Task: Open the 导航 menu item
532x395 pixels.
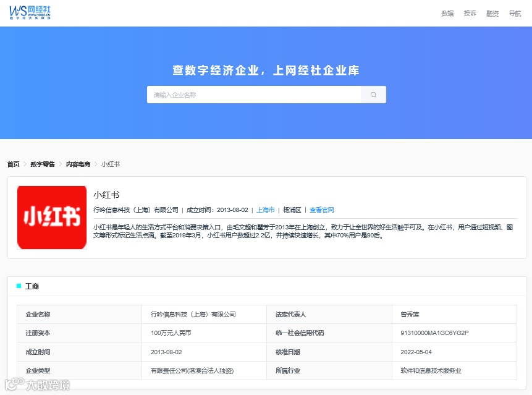Action: (515, 13)
